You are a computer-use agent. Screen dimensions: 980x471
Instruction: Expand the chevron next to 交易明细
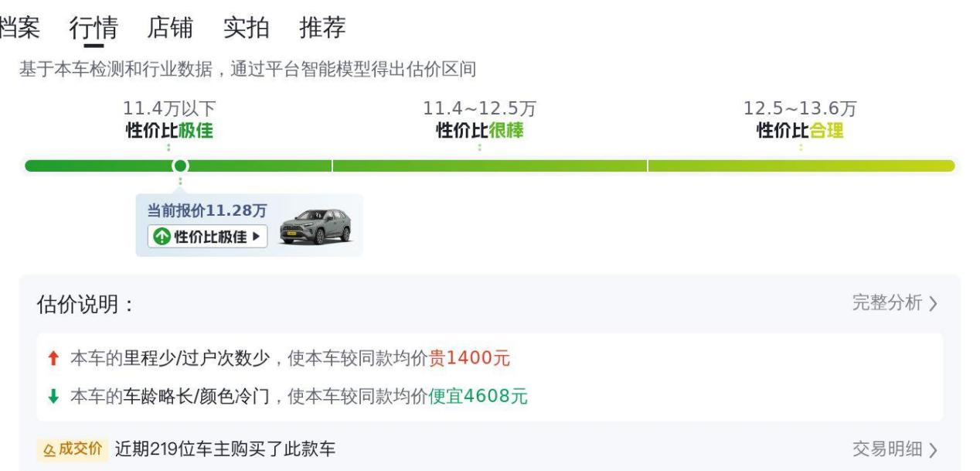point(934,450)
